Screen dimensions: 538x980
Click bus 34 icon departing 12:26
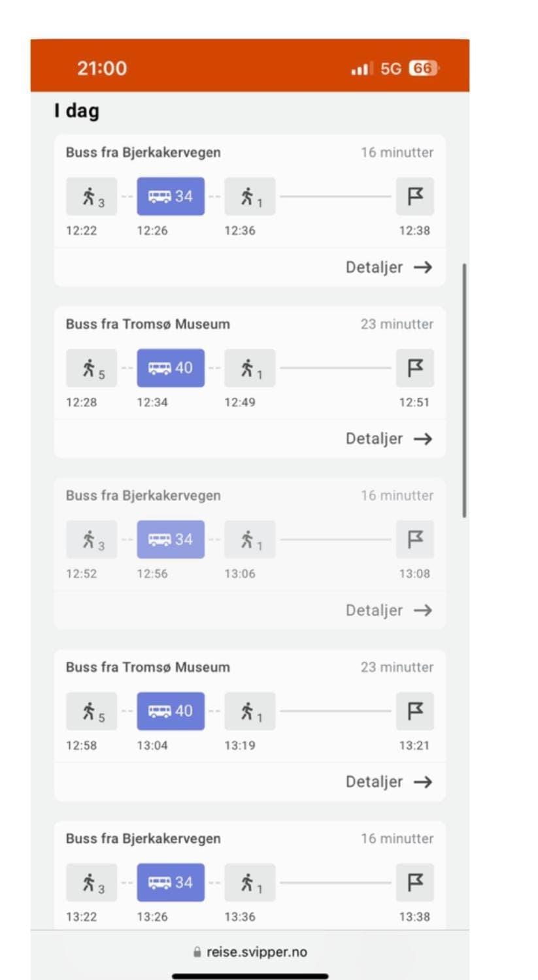170,196
